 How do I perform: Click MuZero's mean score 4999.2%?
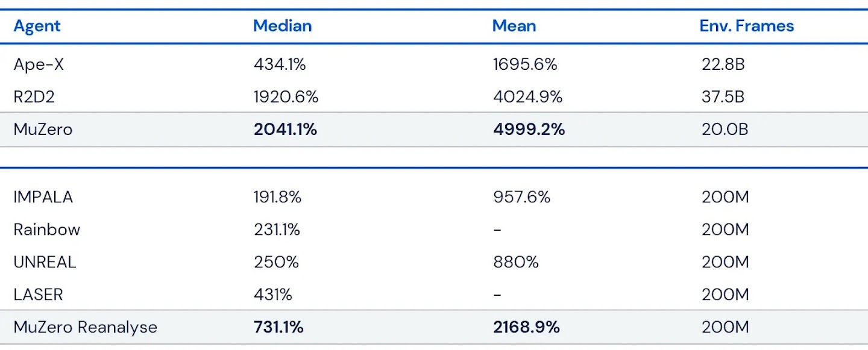point(528,130)
